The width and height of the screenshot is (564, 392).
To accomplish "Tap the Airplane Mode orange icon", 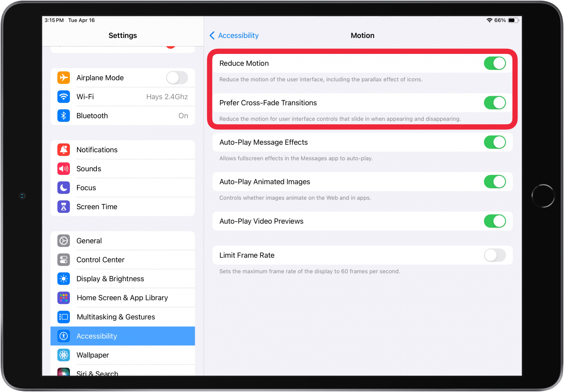I will [x=63, y=78].
